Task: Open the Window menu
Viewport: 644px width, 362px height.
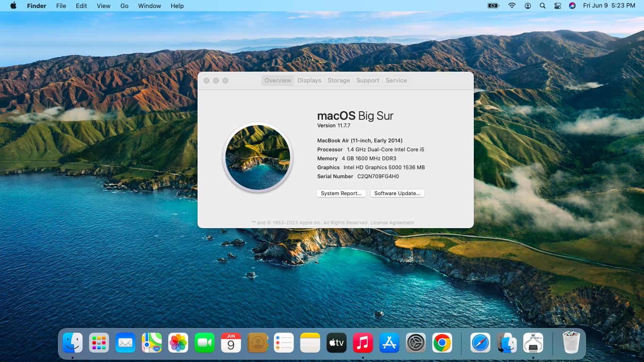Action: [x=149, y=6]
